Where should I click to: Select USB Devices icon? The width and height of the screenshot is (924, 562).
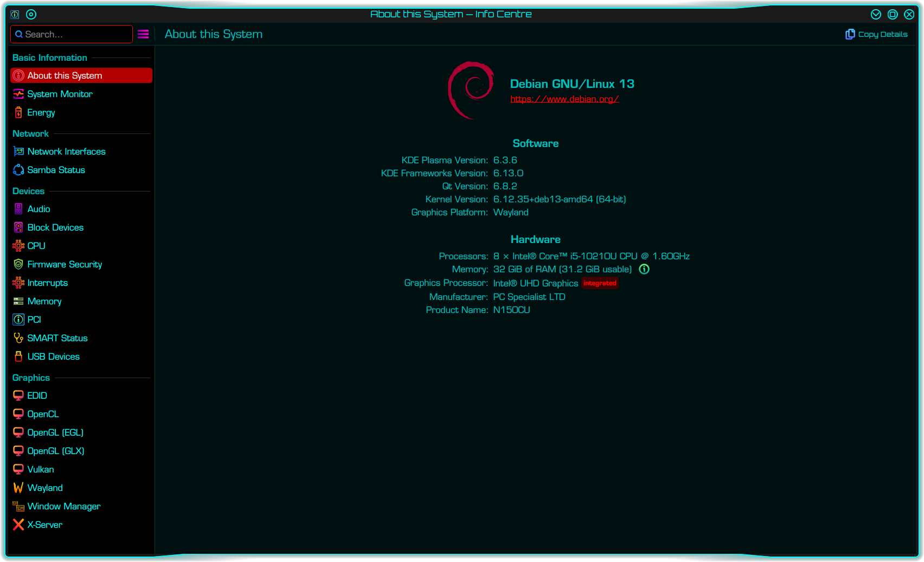(x=18, y=356)
